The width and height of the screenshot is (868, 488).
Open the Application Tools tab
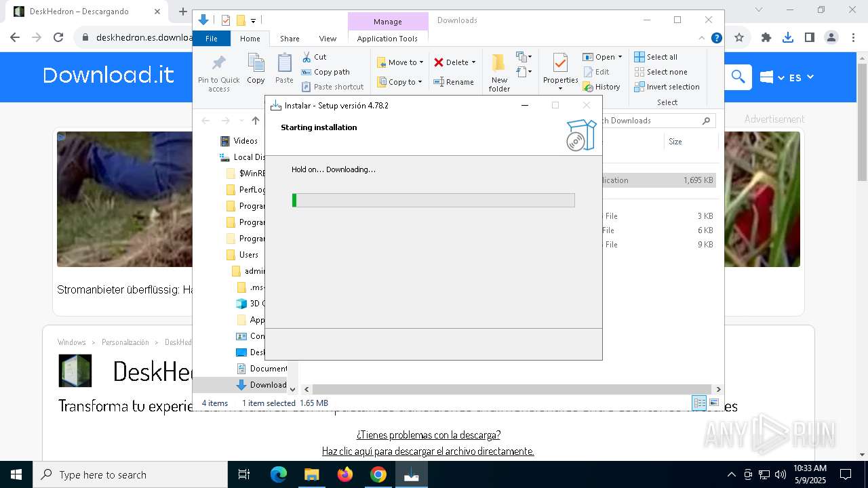click(387, 39)
